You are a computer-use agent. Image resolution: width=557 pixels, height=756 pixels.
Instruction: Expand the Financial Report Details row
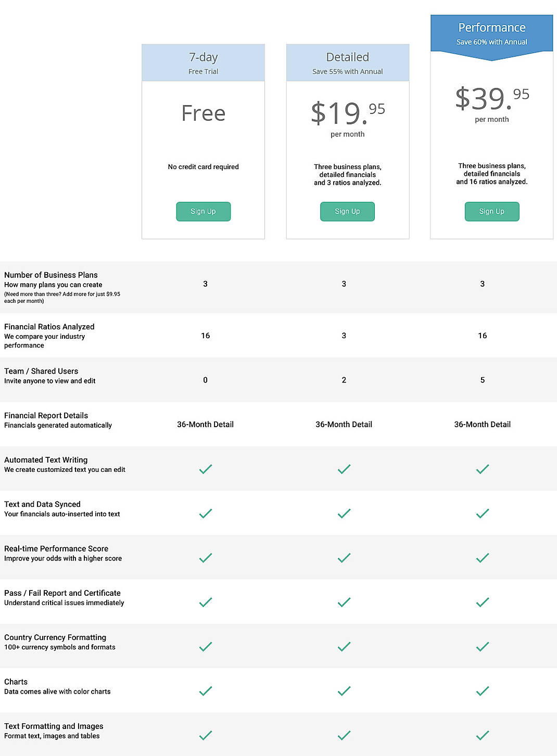[x=46, y=415]
